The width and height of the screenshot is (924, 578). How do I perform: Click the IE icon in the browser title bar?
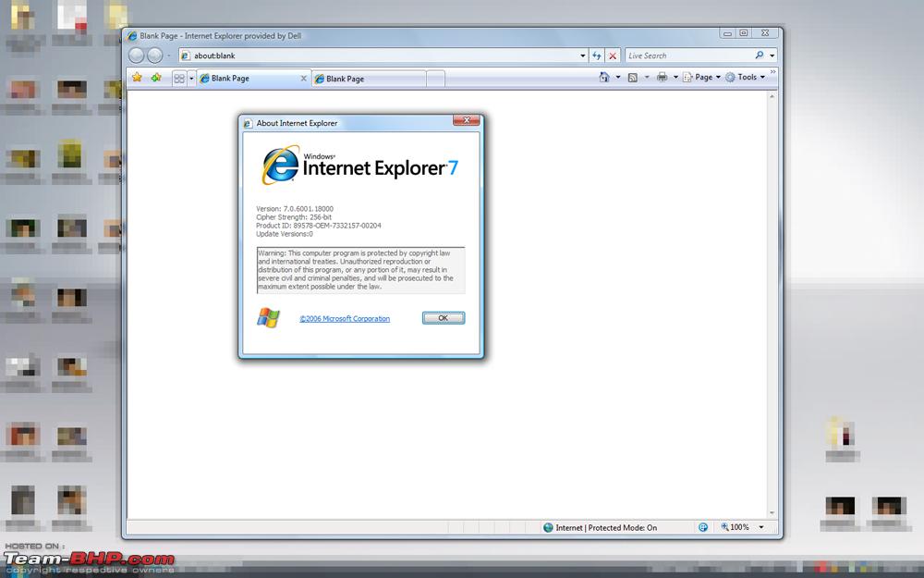[x=132, y=36]
